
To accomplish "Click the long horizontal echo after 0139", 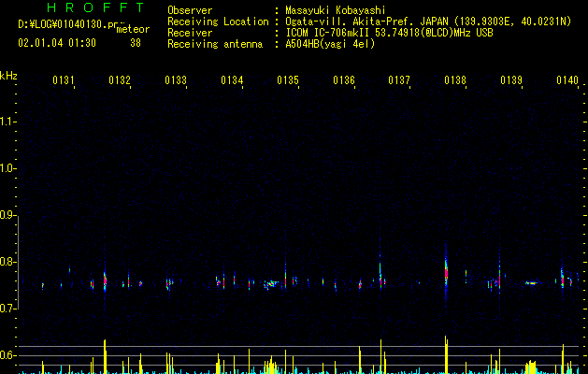I will pos(531,283).
